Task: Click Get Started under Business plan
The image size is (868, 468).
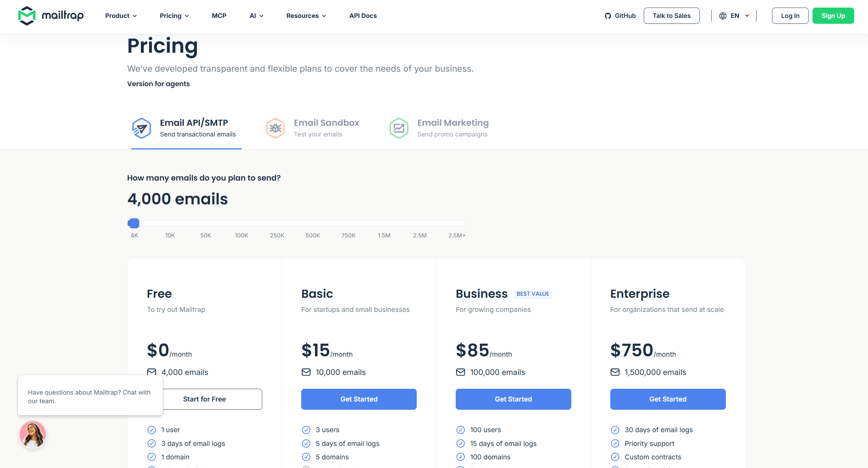Action: click(513, 399)
